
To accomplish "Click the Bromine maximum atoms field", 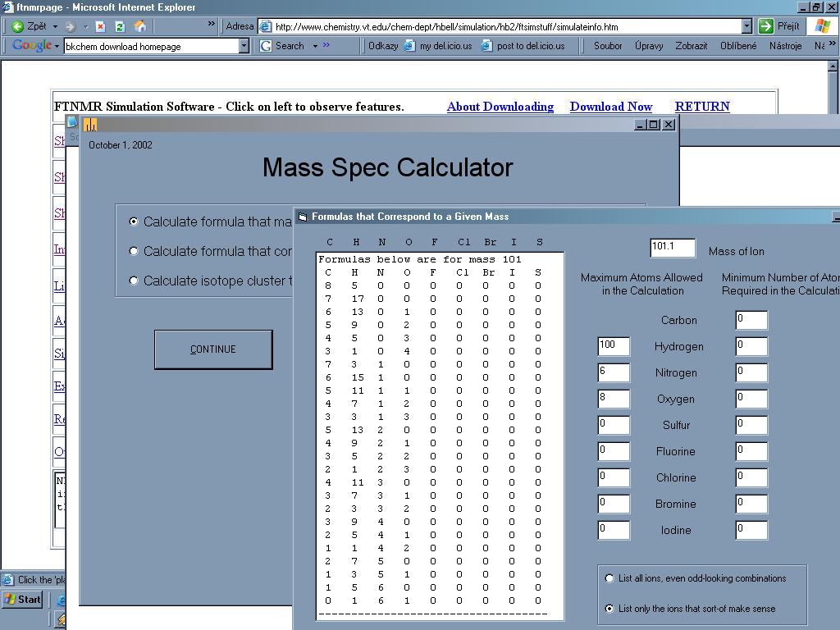I will (614, 504).
